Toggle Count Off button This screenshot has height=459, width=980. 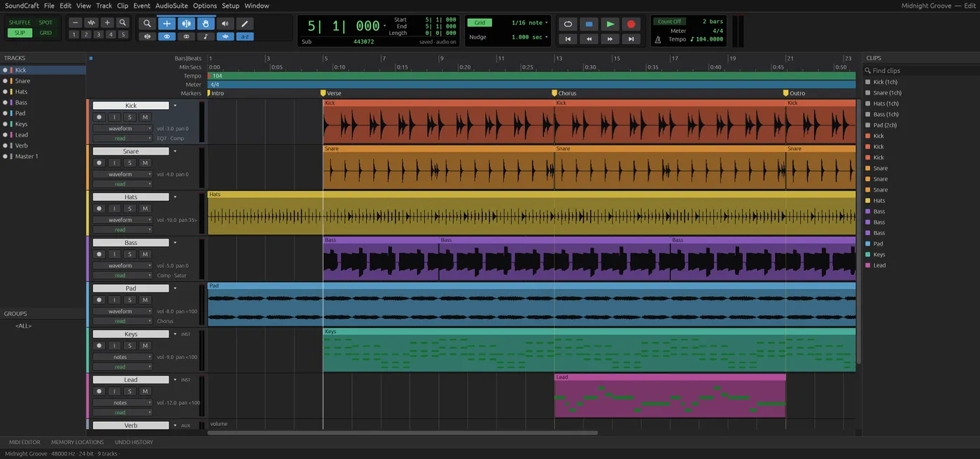pyautogui.click(x=669, y=22)
